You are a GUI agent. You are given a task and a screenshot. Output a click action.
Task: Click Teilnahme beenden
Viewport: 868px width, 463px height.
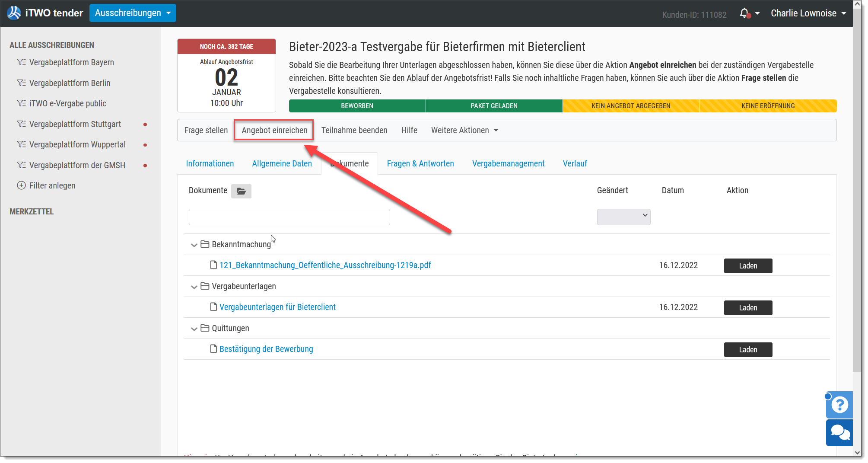point(354,130)
